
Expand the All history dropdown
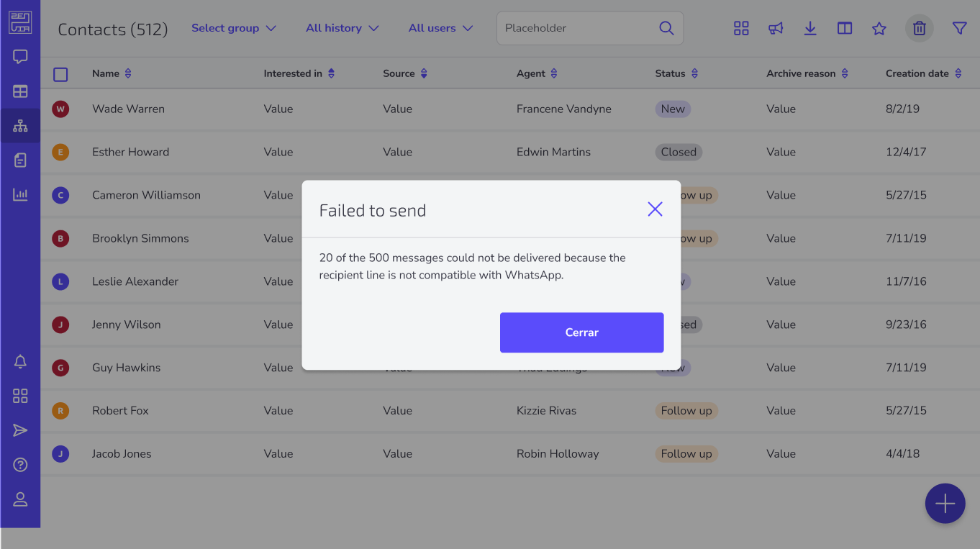[x=342, y=28]
